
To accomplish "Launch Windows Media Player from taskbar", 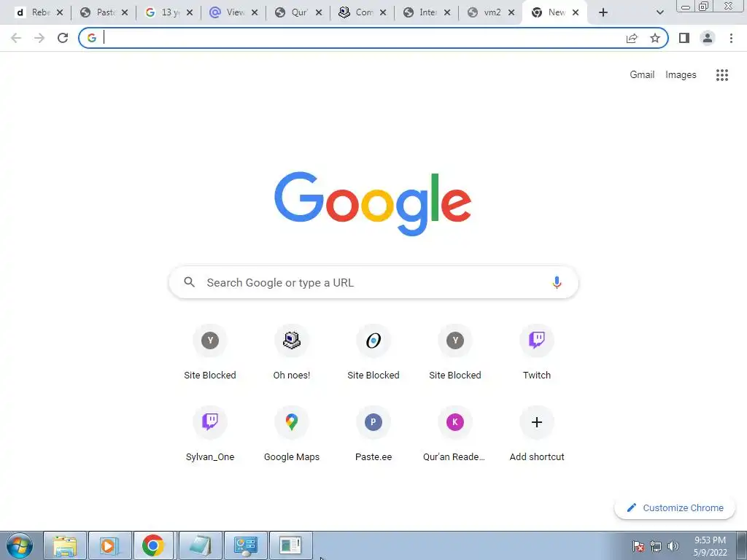I will click(x=109, y=545).
